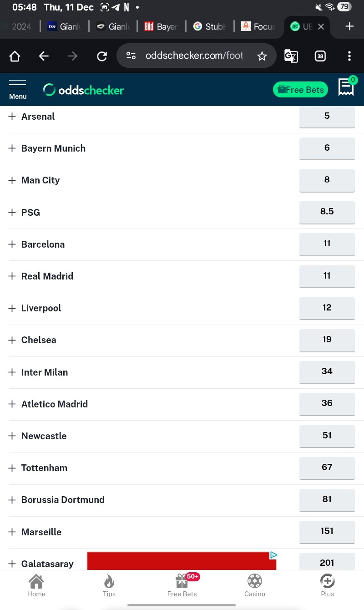
Task: Open the Tips bottom navigation tab
Action: 109,585
